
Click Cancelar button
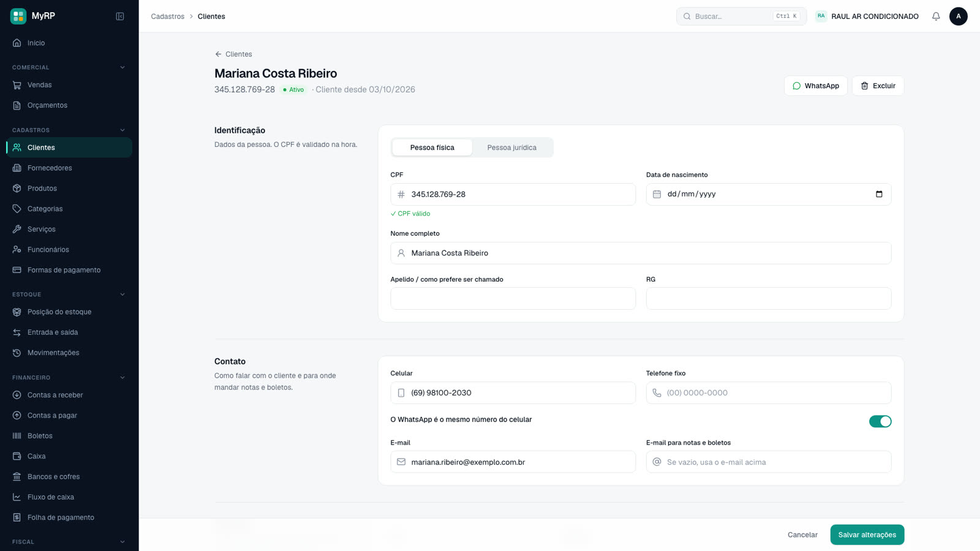802,534
